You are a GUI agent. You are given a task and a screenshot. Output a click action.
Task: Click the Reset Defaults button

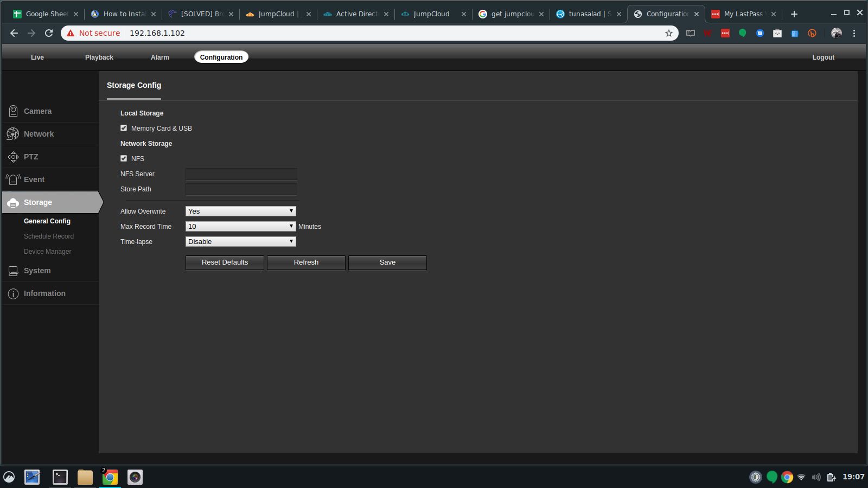click(225, 262)
